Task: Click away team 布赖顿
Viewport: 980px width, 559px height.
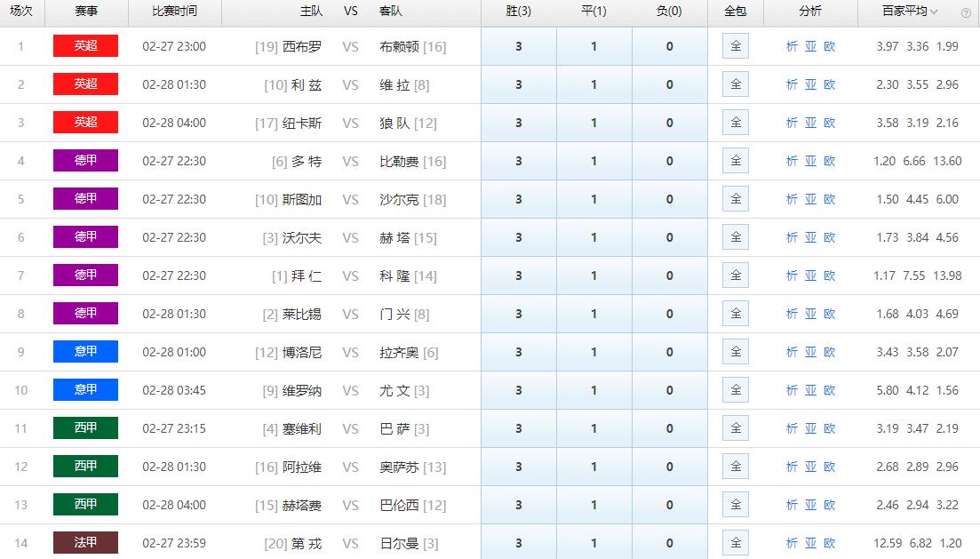Action: pyautogui.click(x=400, y=46)
